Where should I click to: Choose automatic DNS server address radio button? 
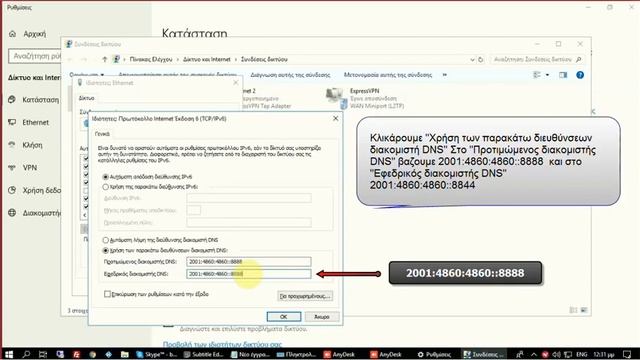[x=106, y=240]
